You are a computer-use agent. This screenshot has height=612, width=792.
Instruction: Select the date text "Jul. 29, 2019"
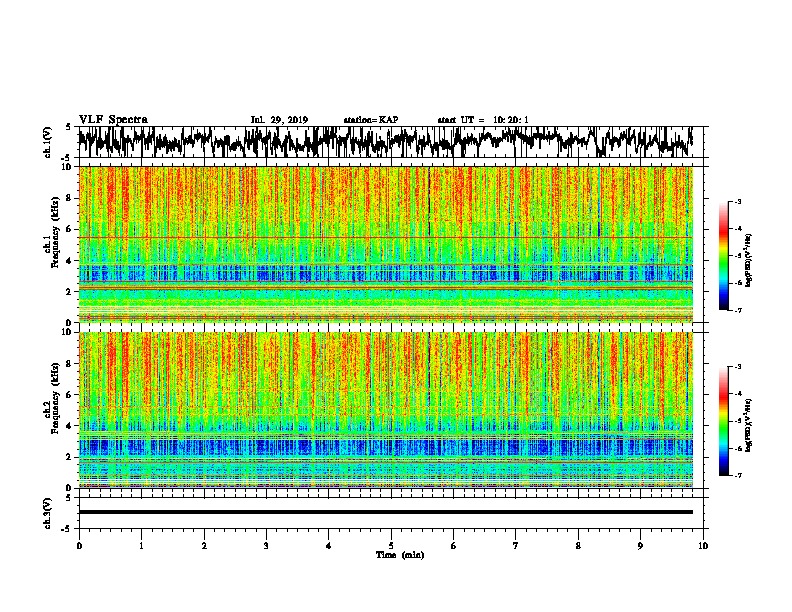tap(279, 120)
